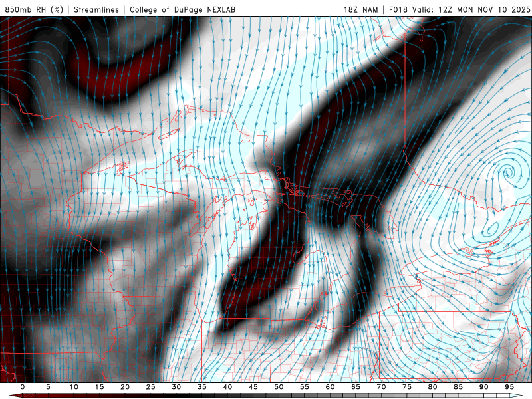This screenshot has width=532, height=399.
Task: Click the "75" value on the RH scale
Action: (x=407, y=387)
